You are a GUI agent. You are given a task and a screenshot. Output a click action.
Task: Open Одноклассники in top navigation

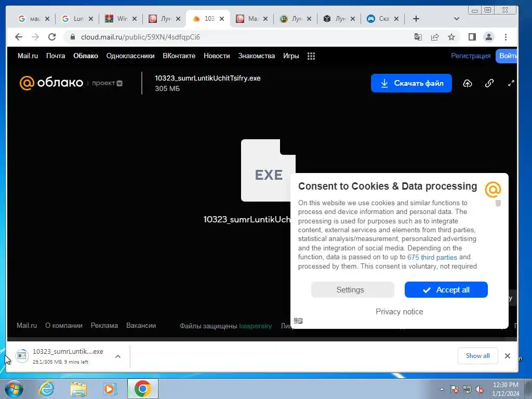(x=130, y=56)
